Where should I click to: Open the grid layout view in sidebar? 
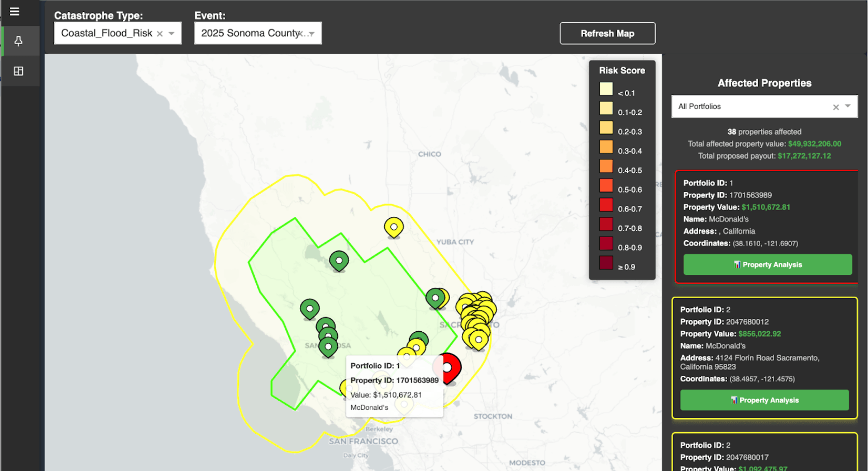pyautogui.click(x=19, y=71)
